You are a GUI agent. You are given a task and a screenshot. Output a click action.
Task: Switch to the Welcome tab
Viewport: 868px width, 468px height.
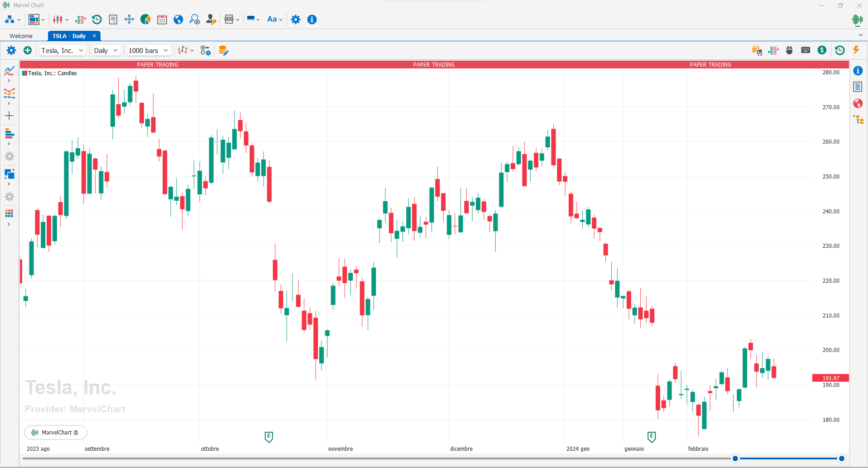pos(21,36)
